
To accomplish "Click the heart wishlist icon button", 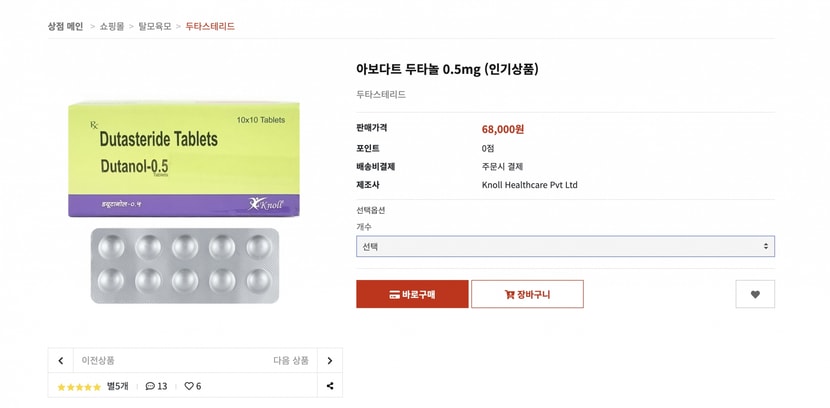I will point(755,294).
